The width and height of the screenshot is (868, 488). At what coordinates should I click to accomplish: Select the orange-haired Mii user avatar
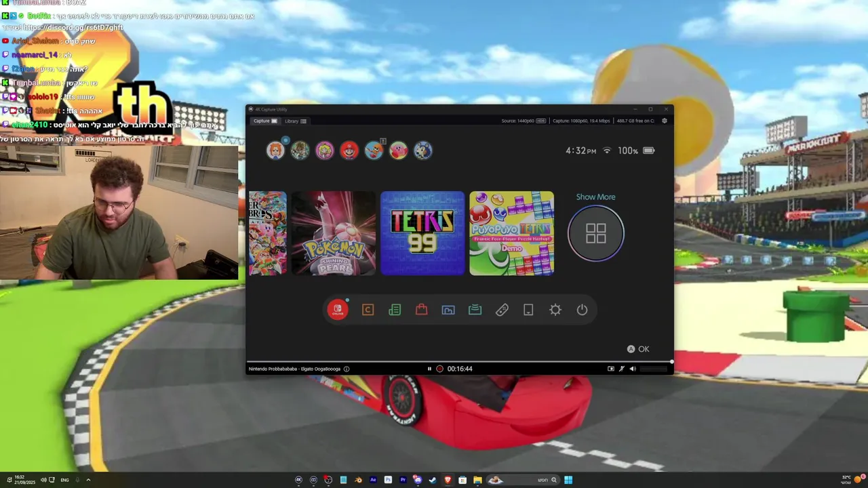point(275,150)
